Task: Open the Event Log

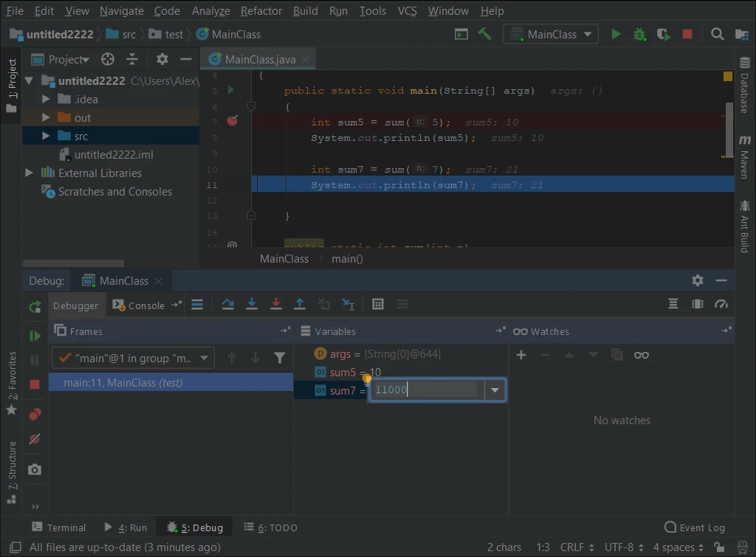Action: 694,527
